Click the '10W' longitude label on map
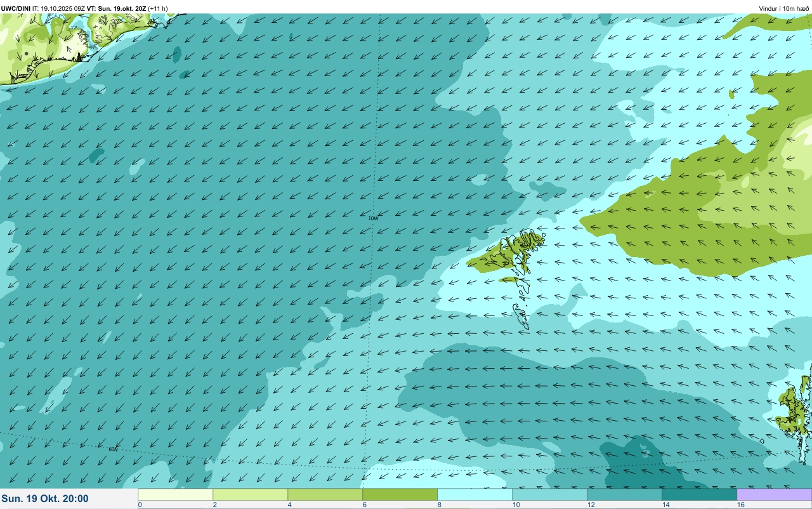This screenshot has width=812, height=509. pos(374,218)
